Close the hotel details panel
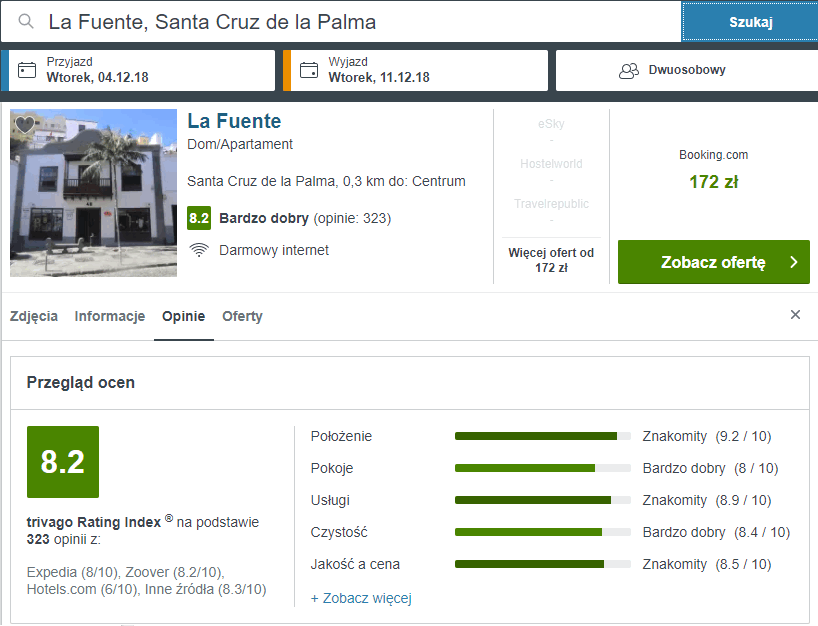 (x=795, y=315)
